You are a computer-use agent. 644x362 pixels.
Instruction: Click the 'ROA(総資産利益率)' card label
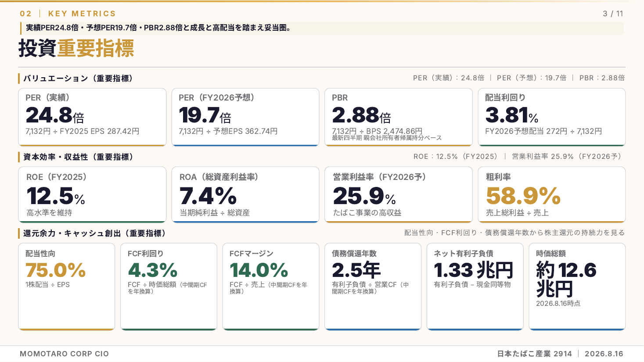click(x=219, y=177)
